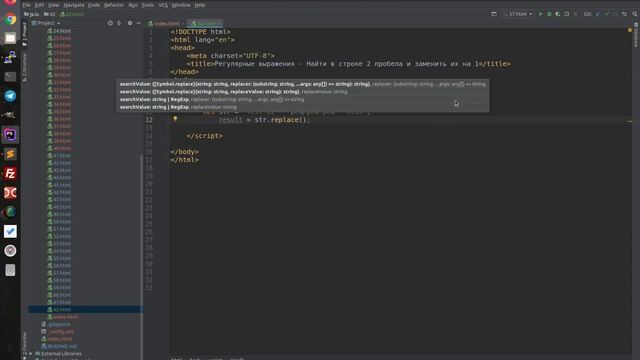
Task: Click the yellow warning marker atop editor scrollbar
Action: (630, 30)
